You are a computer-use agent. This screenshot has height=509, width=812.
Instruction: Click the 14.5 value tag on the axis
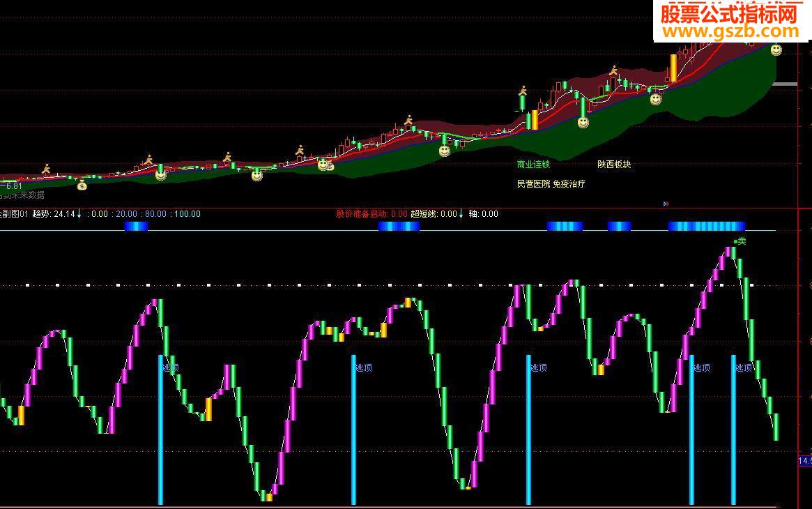(x=805, y=461)
